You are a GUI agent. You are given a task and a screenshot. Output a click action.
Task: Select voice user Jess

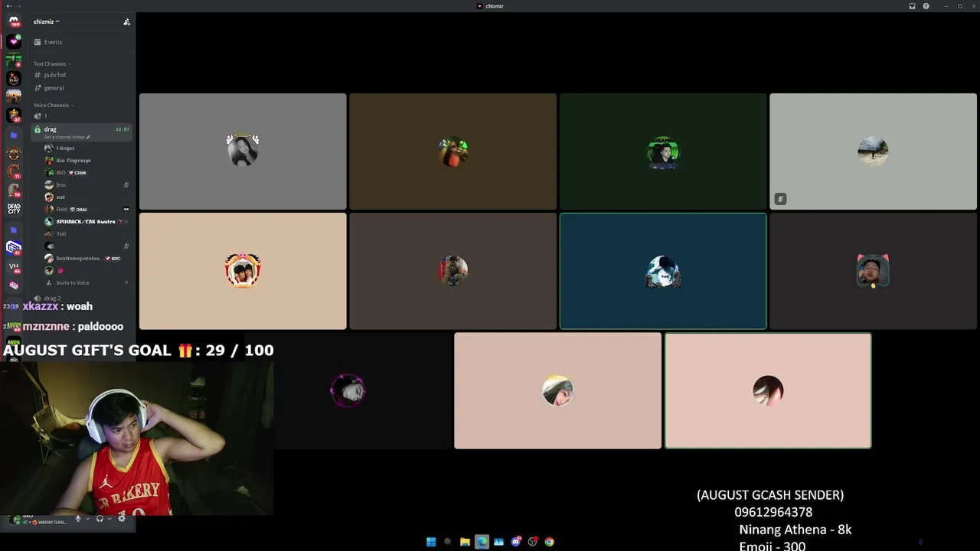tap(87, 184)
